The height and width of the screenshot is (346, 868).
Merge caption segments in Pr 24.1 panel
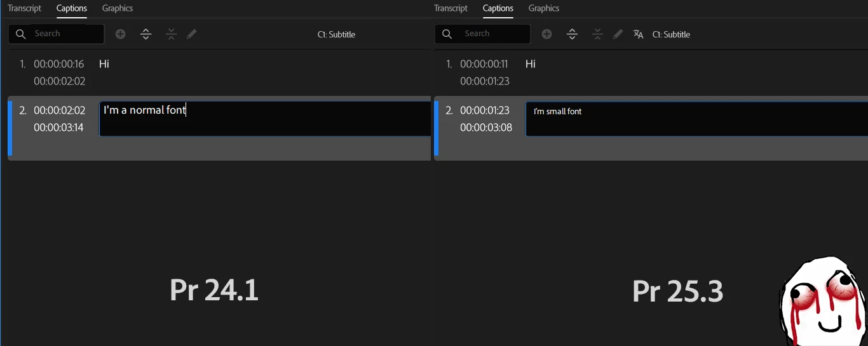(171, 34)
